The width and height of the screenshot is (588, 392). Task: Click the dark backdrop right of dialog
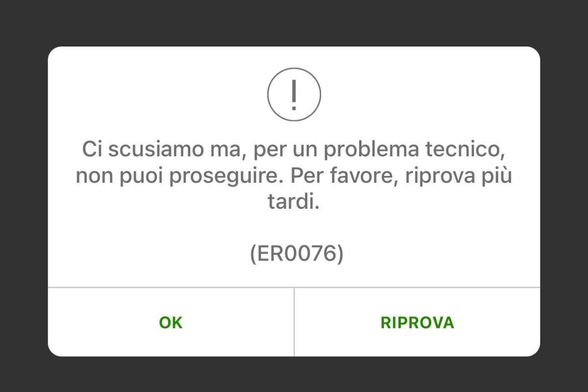tap(564, 201)
